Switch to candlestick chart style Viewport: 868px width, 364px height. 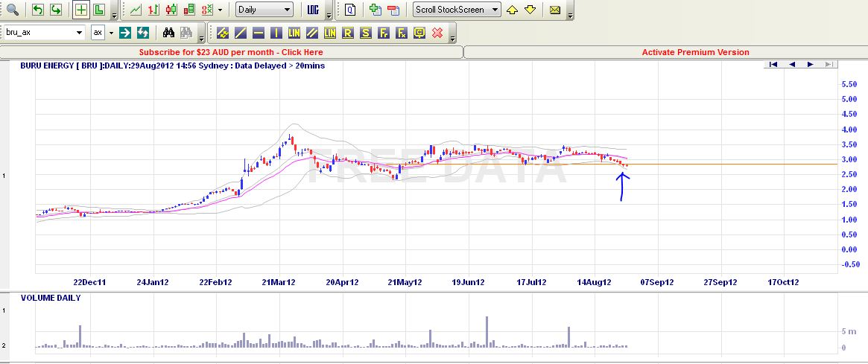[171, 10]
